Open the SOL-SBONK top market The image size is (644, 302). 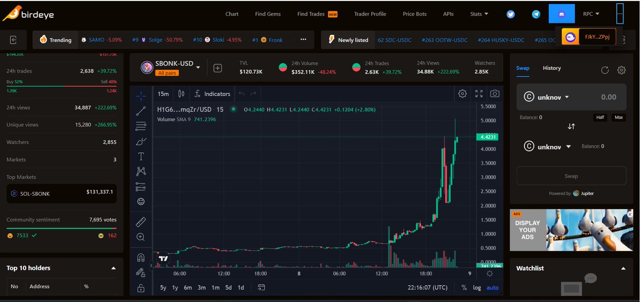(61, 193)
